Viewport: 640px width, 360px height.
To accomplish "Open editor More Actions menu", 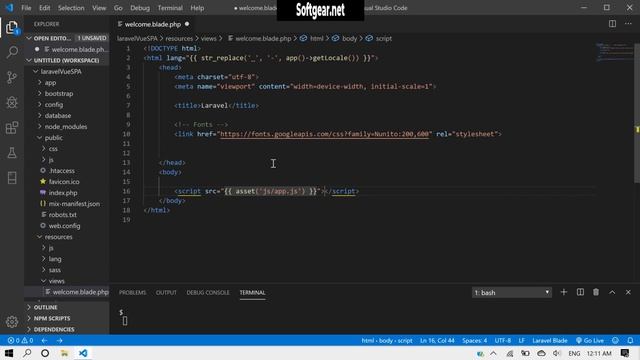I will click(x=628, y=24).
